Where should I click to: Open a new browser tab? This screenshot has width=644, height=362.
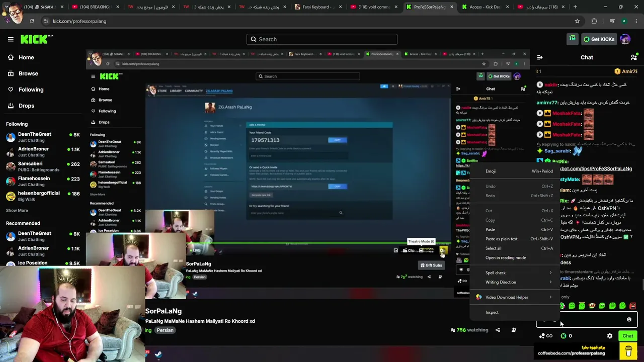tap(575, 7)
